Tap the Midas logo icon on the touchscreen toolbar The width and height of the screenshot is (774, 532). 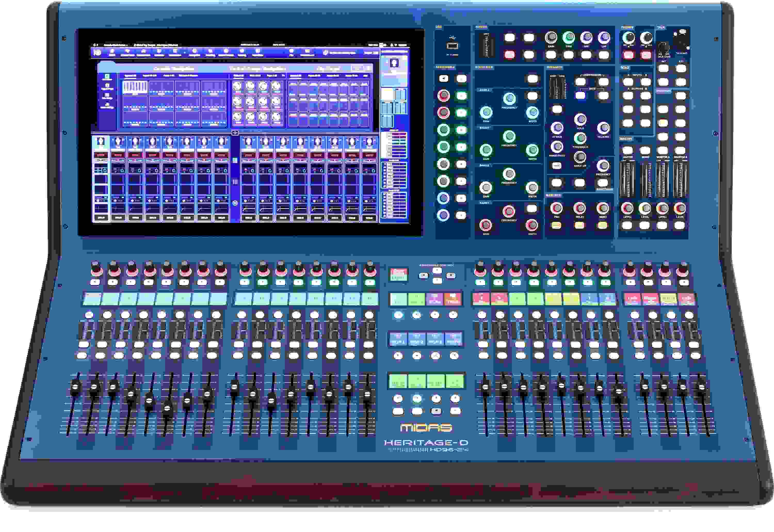click(x=98, y=53)
